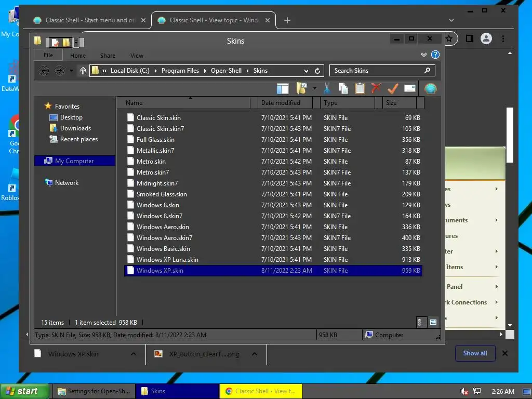Expand arrow after Program Files breadcrumb
Viewport: 532px width, 399px height.
pyautogui.click(x=205, y=71)
